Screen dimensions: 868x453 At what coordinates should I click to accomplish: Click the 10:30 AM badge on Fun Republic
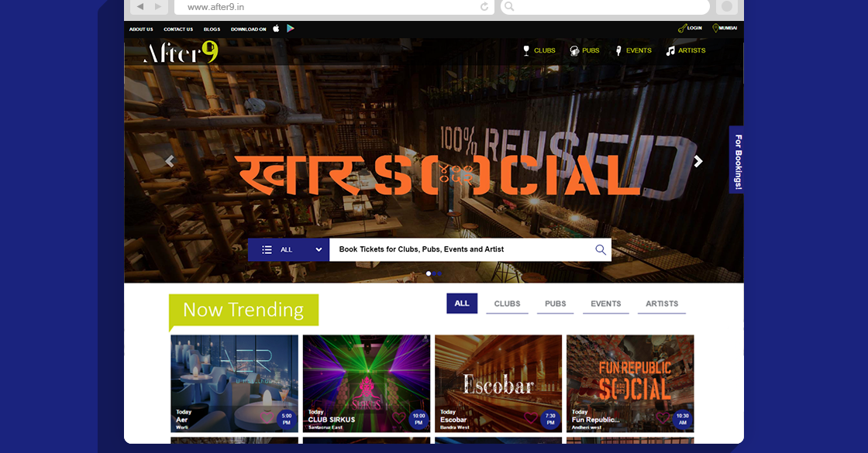pos(683,419)
